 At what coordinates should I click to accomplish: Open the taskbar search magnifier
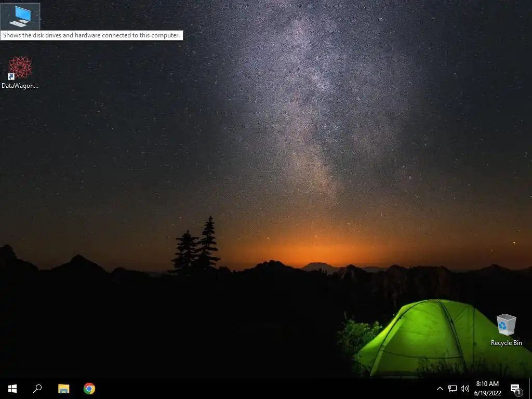coord(37,389)
